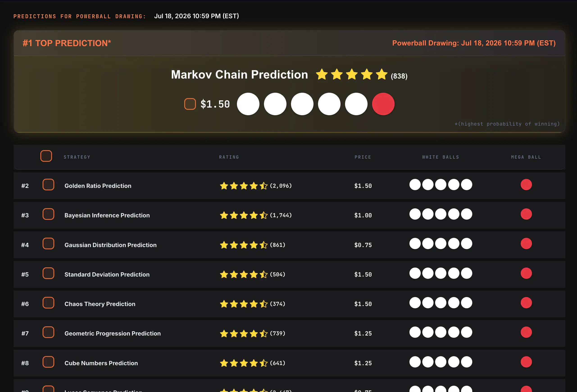Open Golden Ratio Prediction strategy name
Viewport: 577px width, 392px height.
click(98, 186)
